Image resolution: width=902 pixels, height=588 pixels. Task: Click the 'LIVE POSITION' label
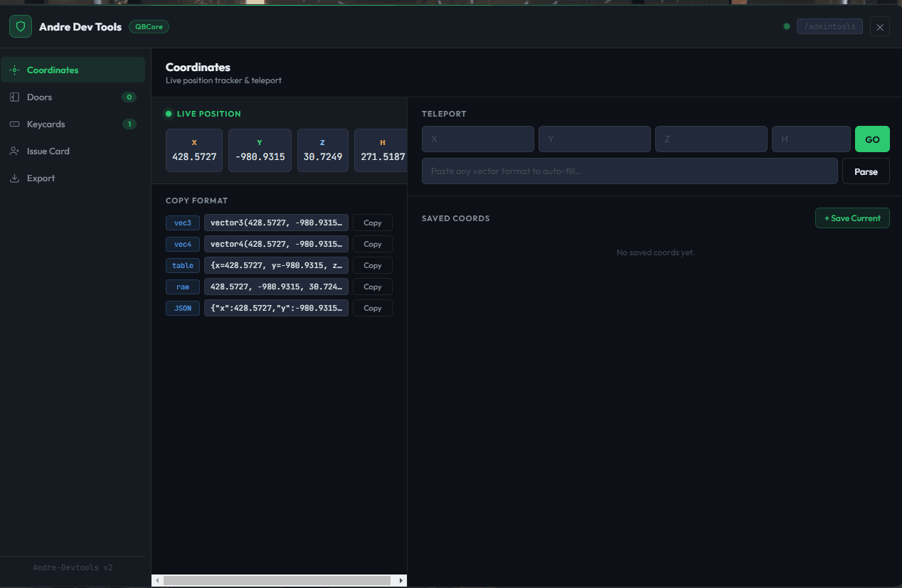209,114
